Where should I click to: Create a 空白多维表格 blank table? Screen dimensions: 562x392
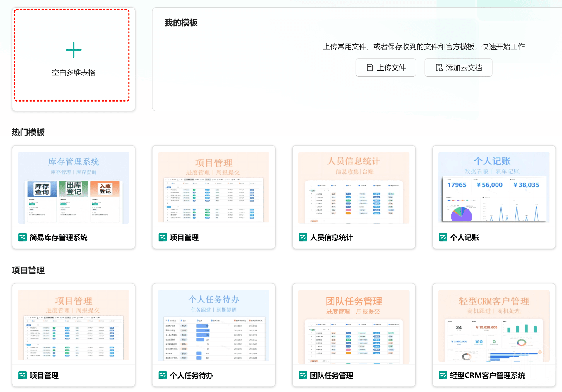73,72
